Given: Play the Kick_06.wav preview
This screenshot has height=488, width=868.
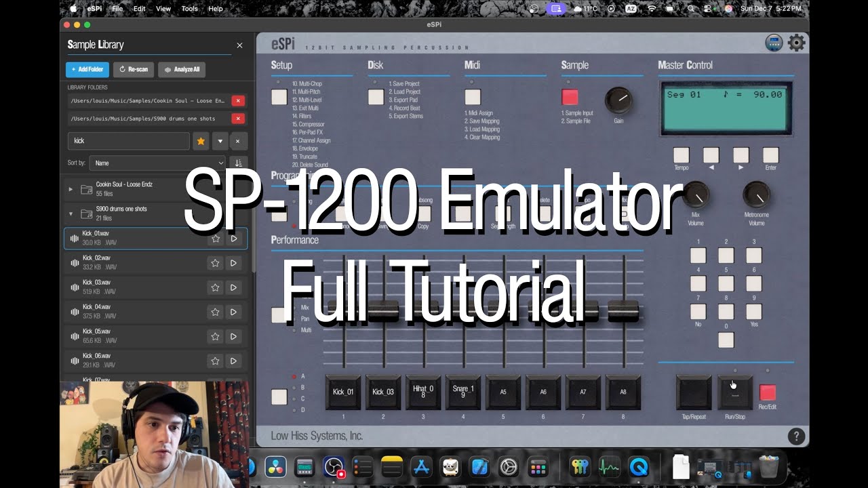Looking at the screenshot, I should [233, 361].
